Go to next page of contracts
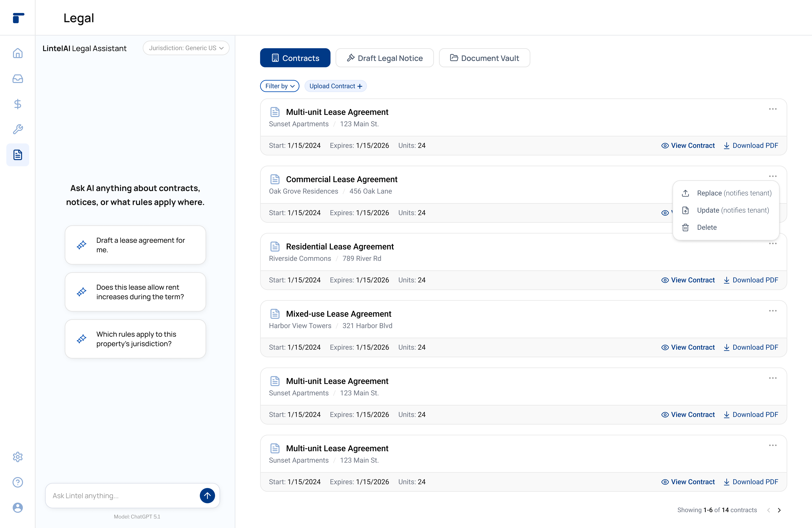812x528 pixels. click(779, 510)
